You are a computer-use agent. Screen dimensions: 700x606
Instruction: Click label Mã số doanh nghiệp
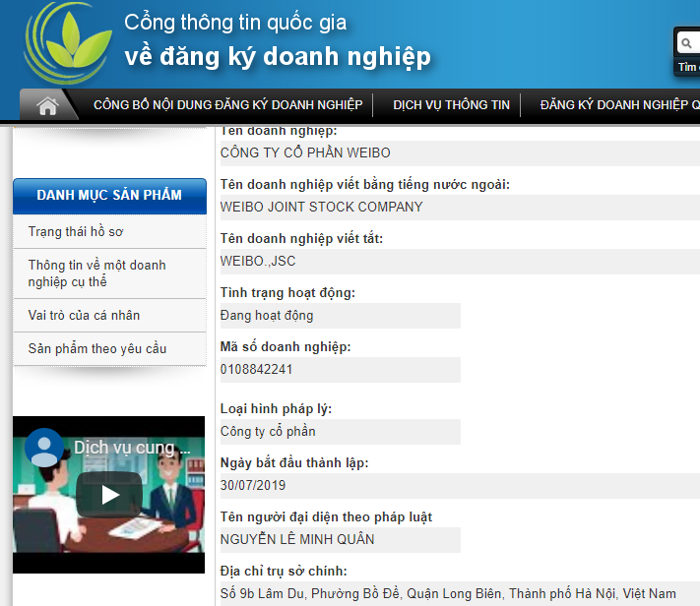click(x=286, y=347)
